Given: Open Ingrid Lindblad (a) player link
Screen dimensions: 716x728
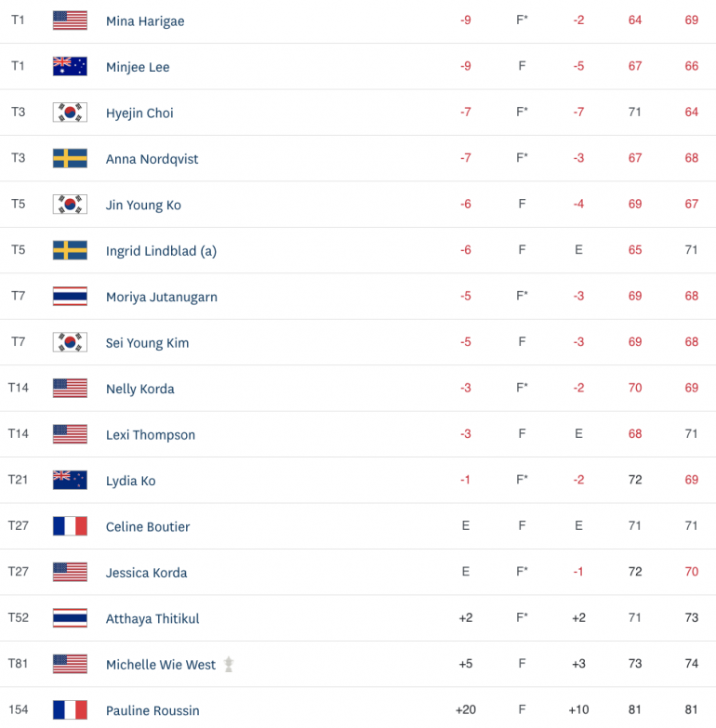Looking at the screenshot, I should pyautogui.click(x=161, y=251).
